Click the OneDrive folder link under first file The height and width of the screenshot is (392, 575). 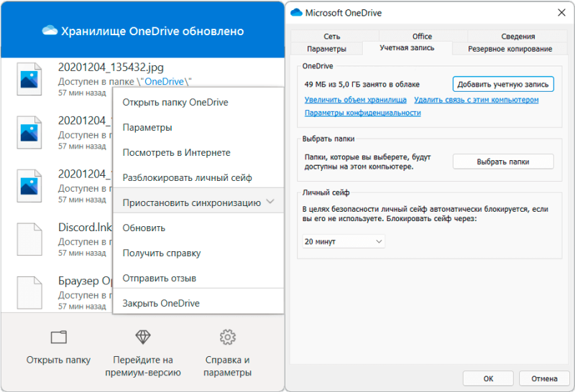tap(164, 81)
